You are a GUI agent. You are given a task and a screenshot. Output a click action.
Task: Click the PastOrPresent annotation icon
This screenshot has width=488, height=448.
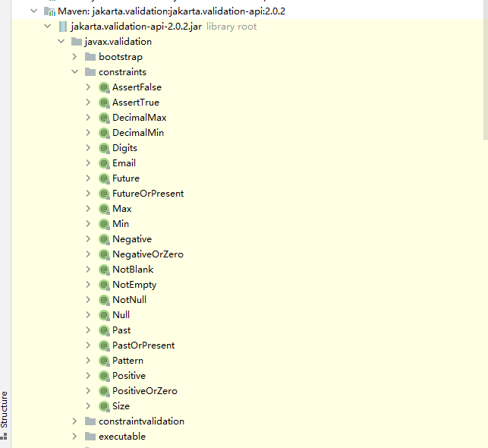(x=104, y=345)
